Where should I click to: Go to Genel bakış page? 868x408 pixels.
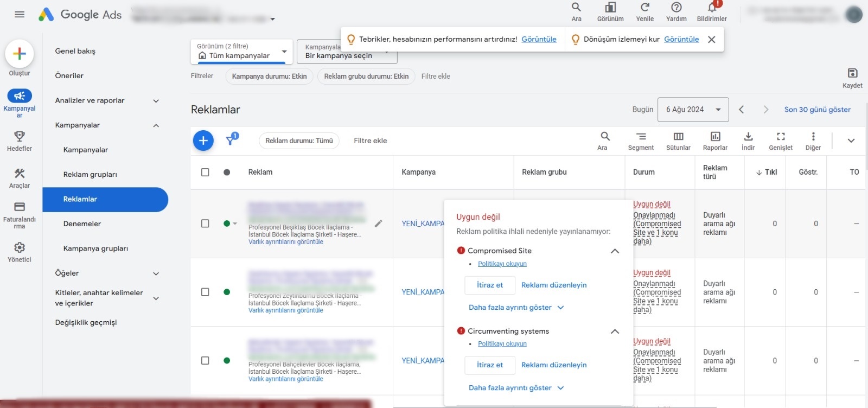[75, 51]
